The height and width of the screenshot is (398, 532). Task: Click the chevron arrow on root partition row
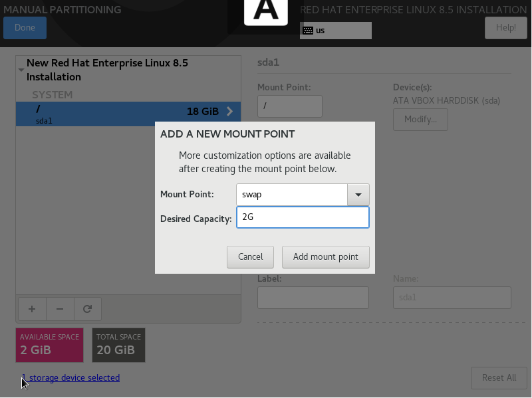coord(229,111)
